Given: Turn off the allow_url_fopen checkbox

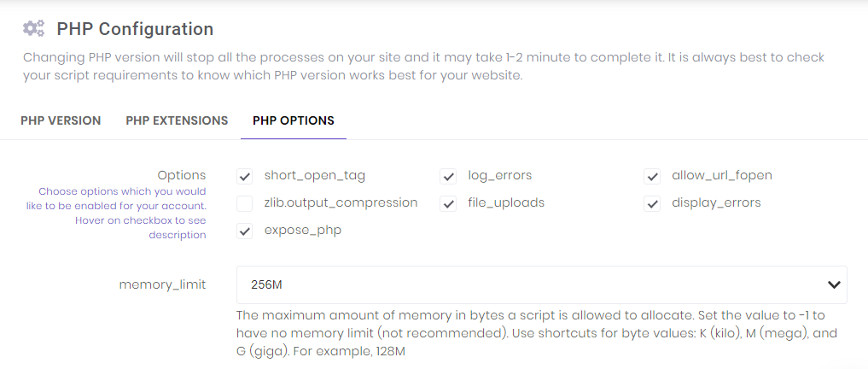Looking at the screenshot, I should click(x=653, y=176).
